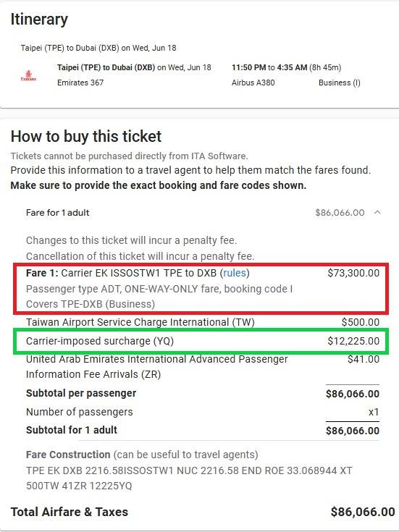Select the Number of passengers x1 value

[374, 412]
